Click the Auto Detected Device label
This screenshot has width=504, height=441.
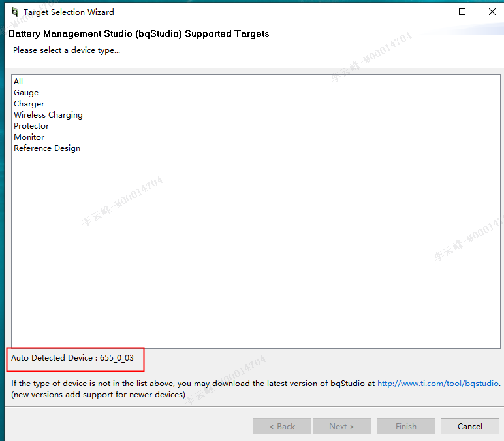tap(72, 357)
